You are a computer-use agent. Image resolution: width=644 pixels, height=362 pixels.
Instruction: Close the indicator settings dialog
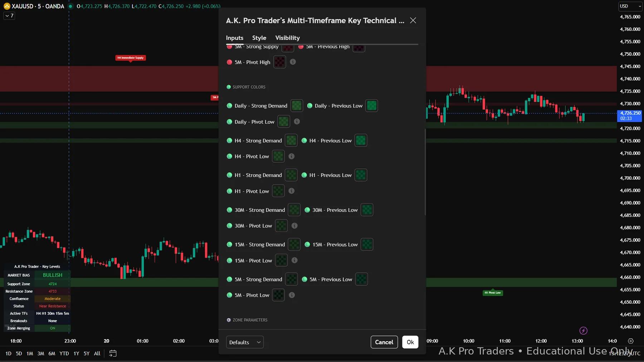(x=413, y=20)
